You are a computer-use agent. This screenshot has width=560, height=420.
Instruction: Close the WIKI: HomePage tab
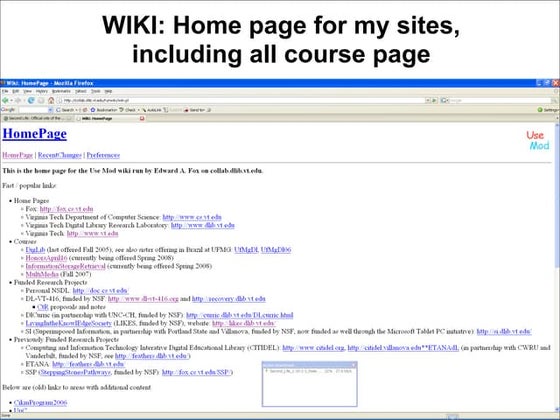tap(142, 118)
